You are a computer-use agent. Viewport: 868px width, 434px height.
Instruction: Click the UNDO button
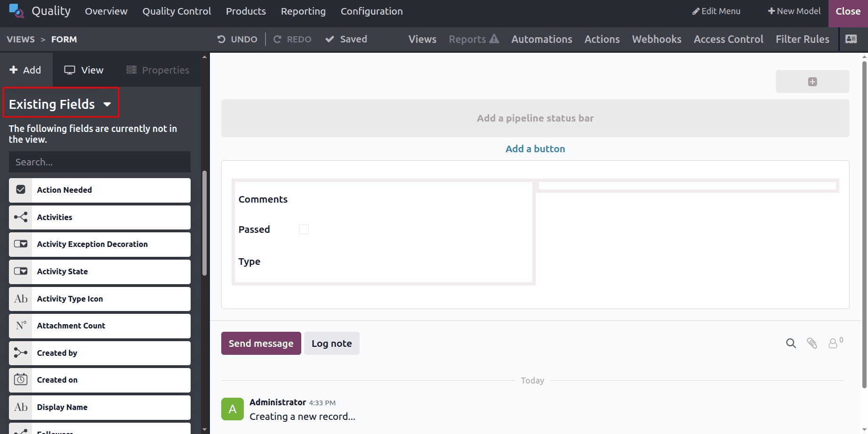click(237, 39)
